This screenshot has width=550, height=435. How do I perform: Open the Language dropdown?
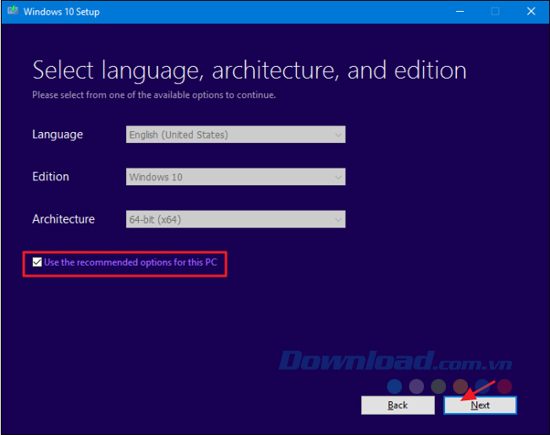click(x=235, y=134)
